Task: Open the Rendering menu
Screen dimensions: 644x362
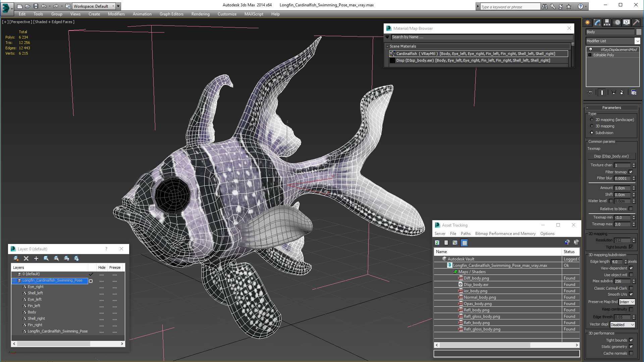Action: 200,14
